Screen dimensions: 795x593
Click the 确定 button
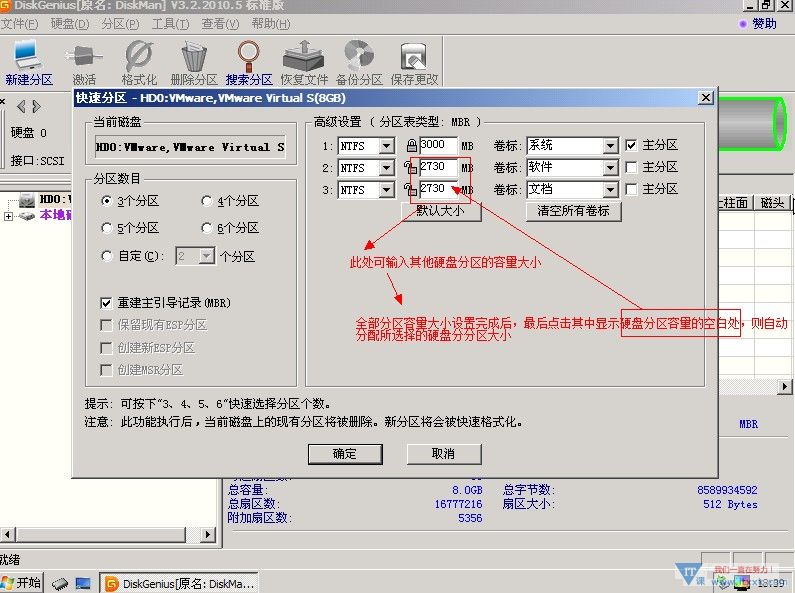point(345,454)
